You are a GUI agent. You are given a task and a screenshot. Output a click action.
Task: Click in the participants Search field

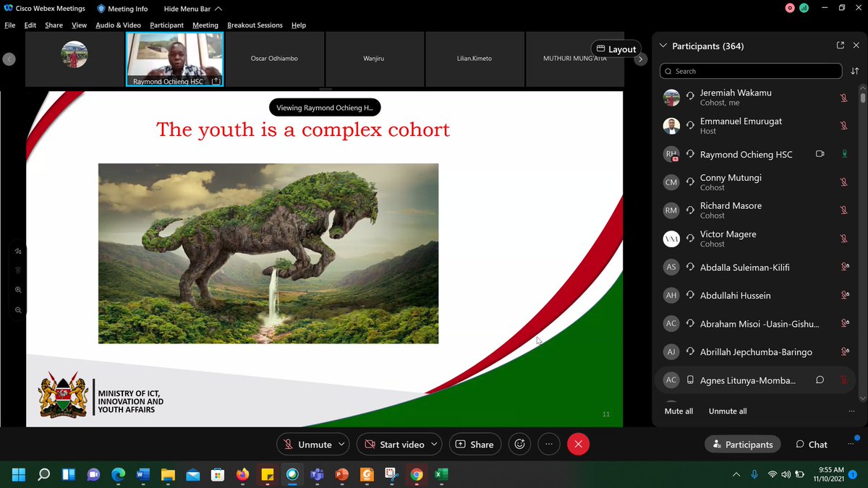click(751, 71)
